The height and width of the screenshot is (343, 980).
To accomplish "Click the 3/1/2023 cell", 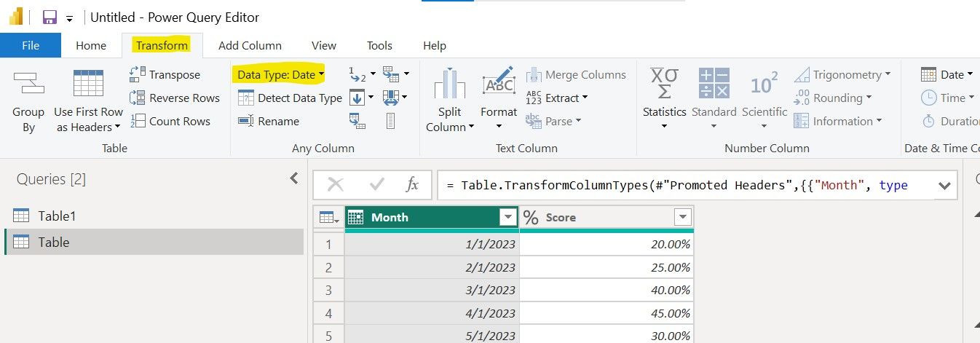I will [432, 290].
